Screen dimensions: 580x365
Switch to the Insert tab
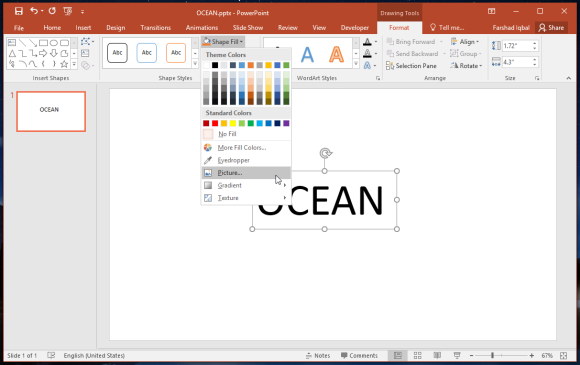point(83,28)
